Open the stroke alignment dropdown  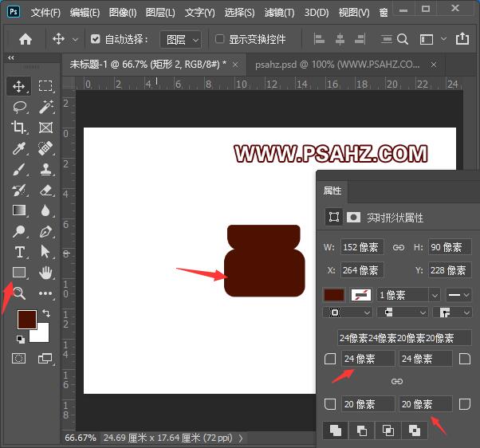348,312
